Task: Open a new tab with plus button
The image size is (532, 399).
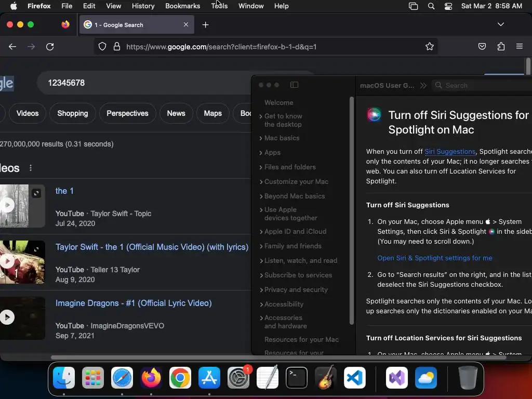Action: coord(205,25)
